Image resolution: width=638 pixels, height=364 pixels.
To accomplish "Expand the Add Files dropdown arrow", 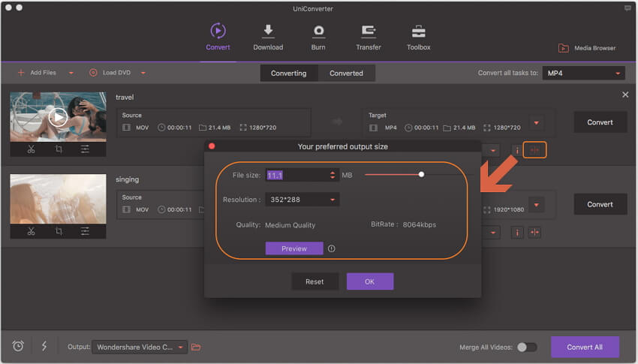I will pyautogui.click(x=71, y=74).
